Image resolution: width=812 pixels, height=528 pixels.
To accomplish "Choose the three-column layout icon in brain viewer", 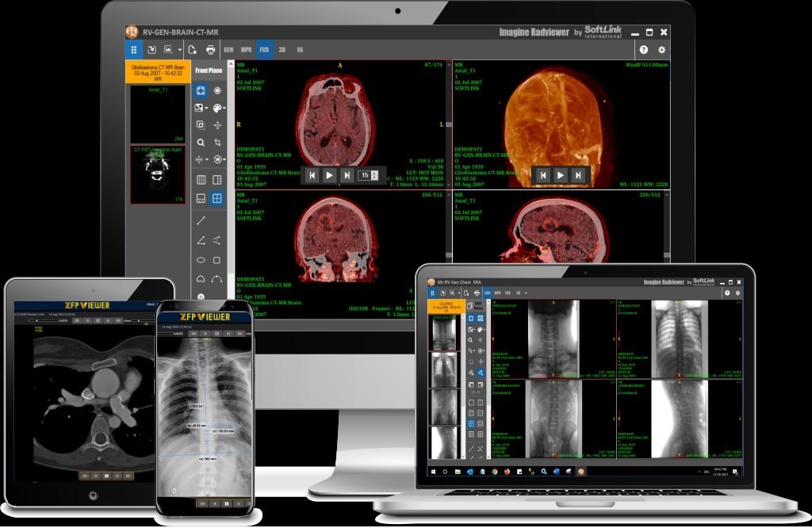I will 201,180.
